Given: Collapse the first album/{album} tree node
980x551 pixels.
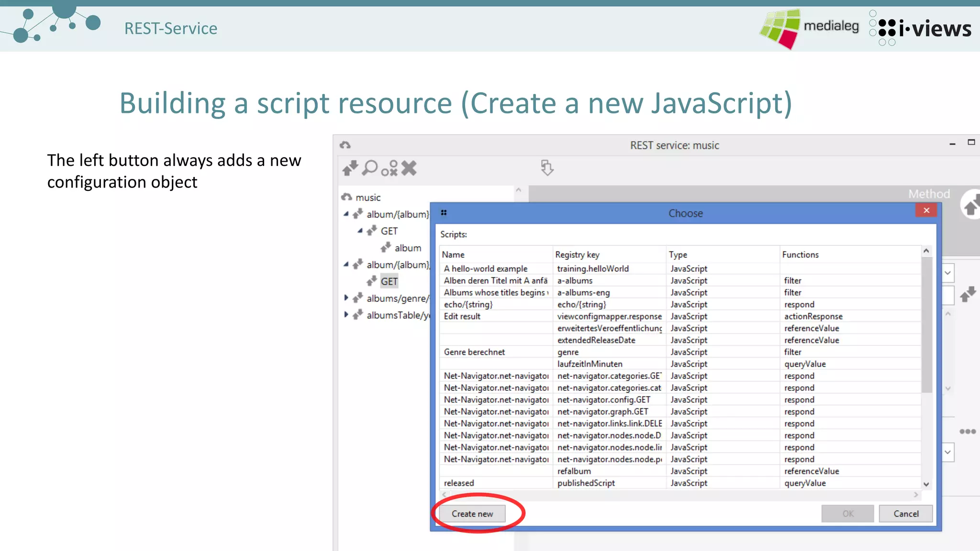Looking at the screenshot, I should coord(346,214).
